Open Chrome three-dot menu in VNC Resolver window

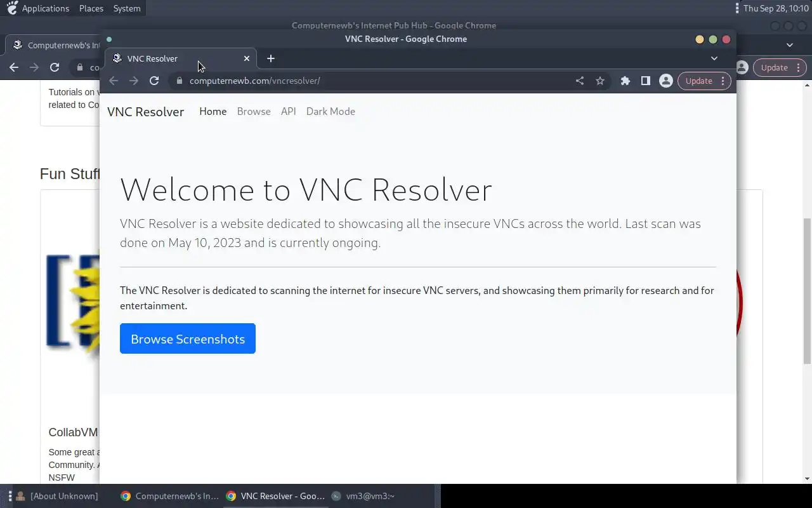[723, 81]
